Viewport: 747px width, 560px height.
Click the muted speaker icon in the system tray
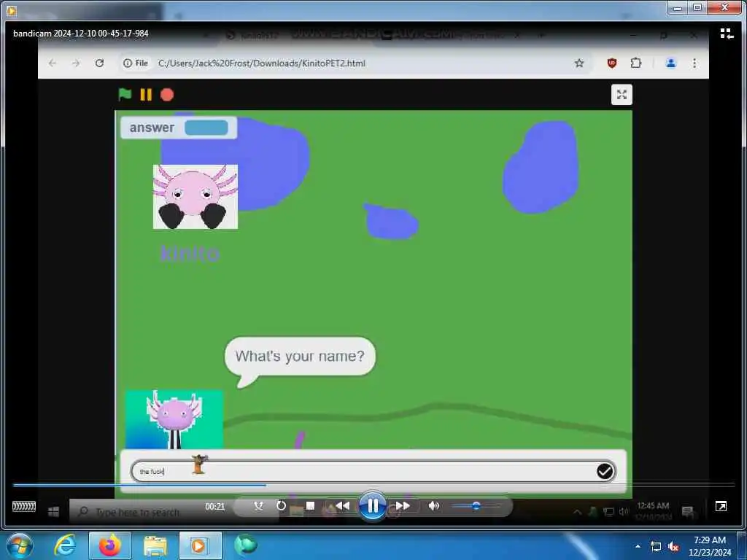click(x=673, y=547)
